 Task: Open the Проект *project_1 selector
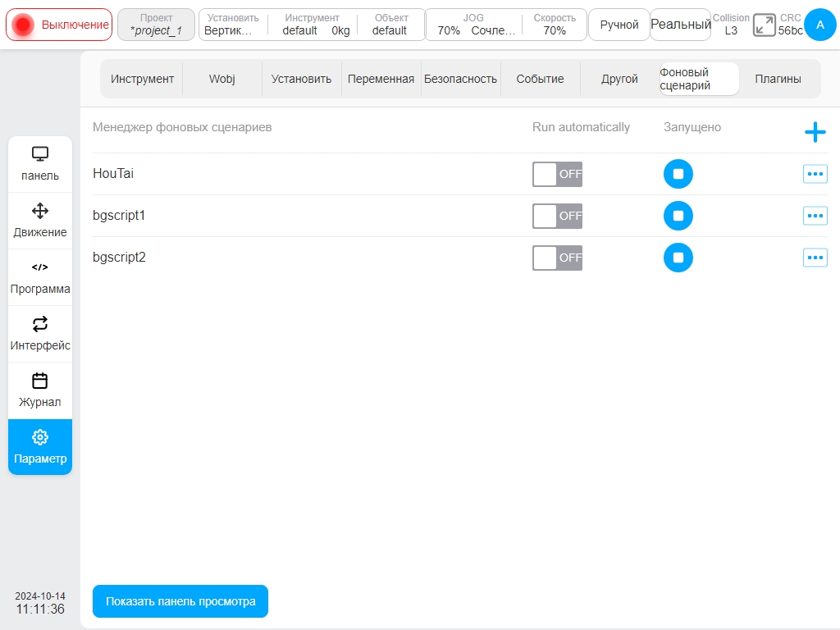click(156, 25)
